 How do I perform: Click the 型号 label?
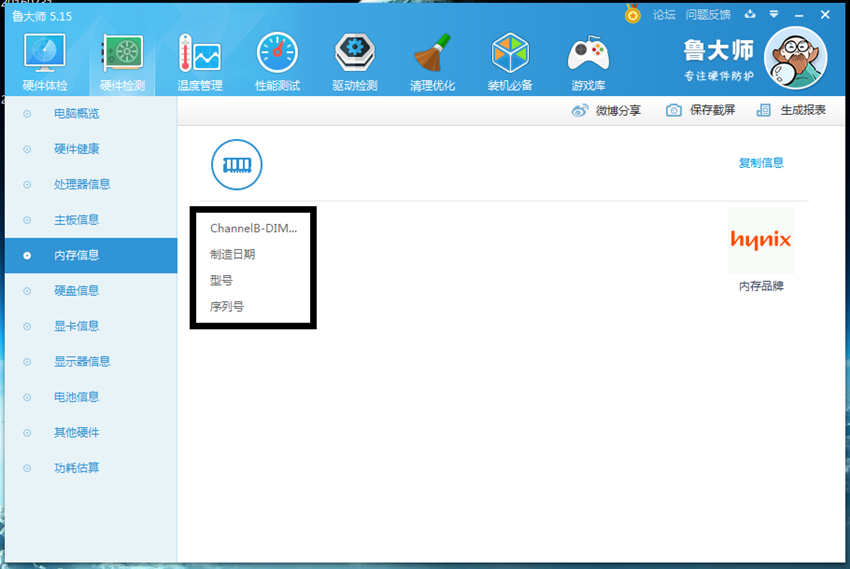click(x=221, y=281)
